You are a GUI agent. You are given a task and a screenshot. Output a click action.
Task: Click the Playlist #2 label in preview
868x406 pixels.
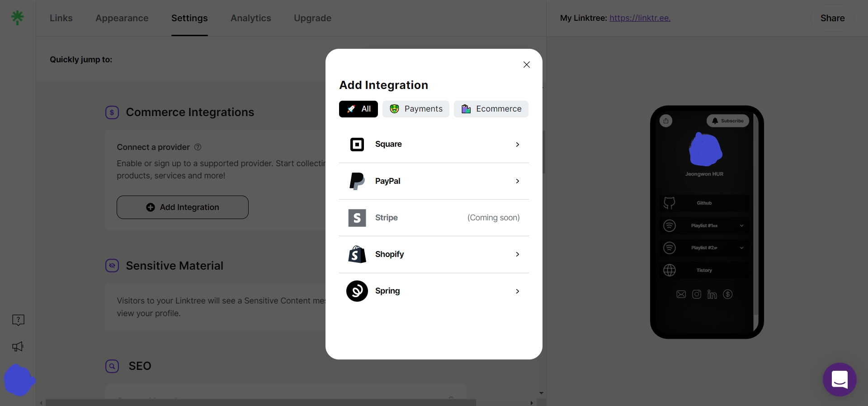pyautogui.click(x=704, y=247)
